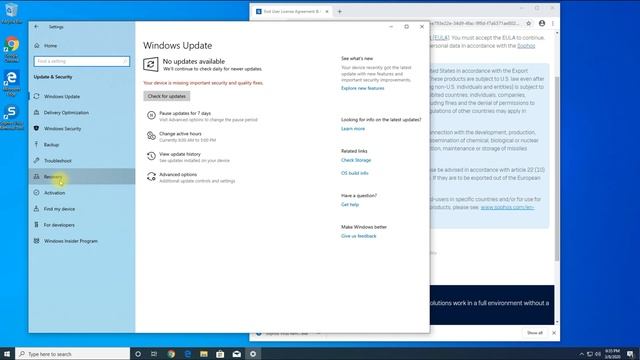Click Settings icon in taskbar
The image size is (640, 360).
tap(253, 354)
